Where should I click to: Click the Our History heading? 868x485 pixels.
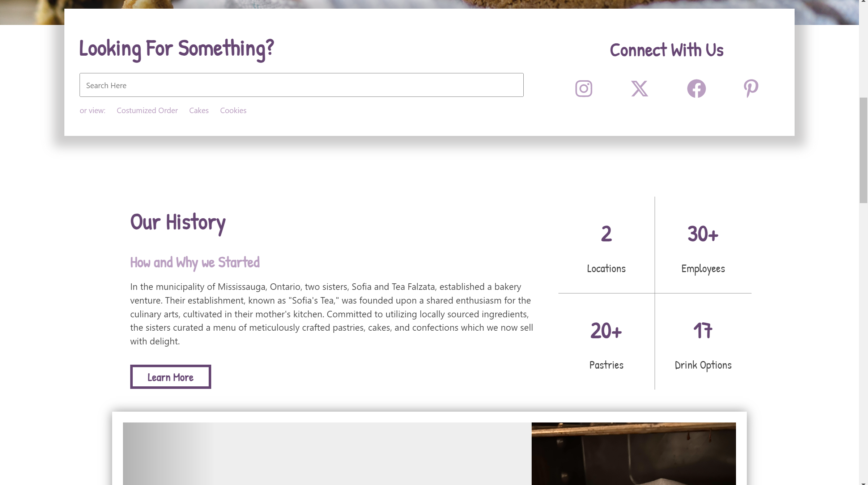coord(178,223)
